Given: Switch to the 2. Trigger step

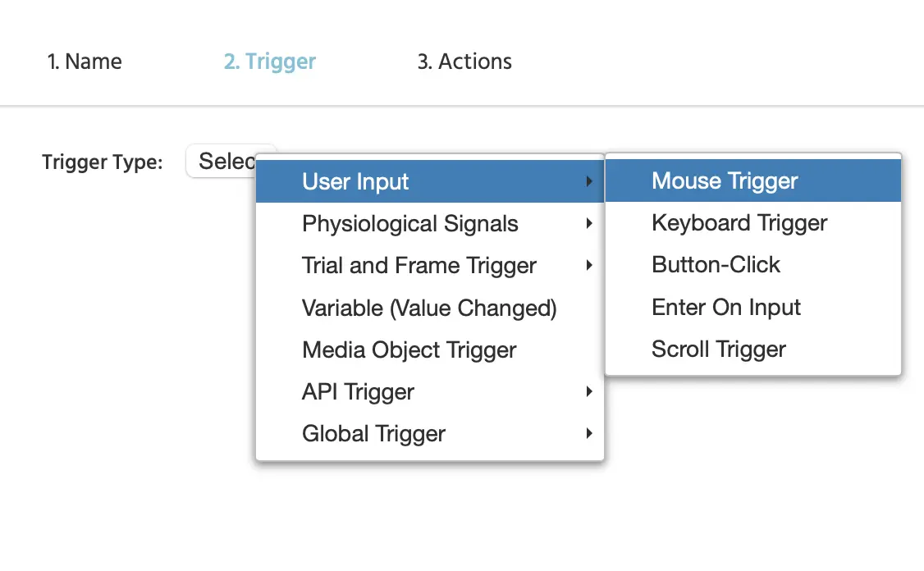Looking at the screenshot, I should point(269,62).
